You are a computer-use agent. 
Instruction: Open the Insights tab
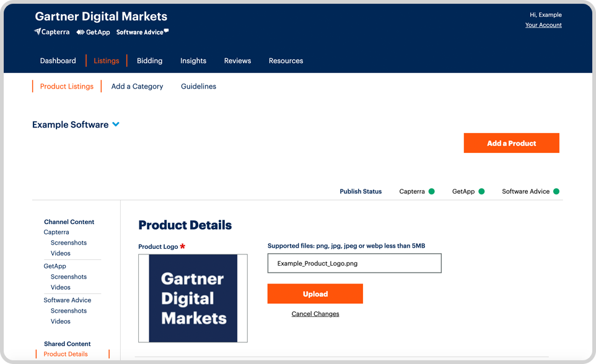pyautogui.click(x=193, y=61)
